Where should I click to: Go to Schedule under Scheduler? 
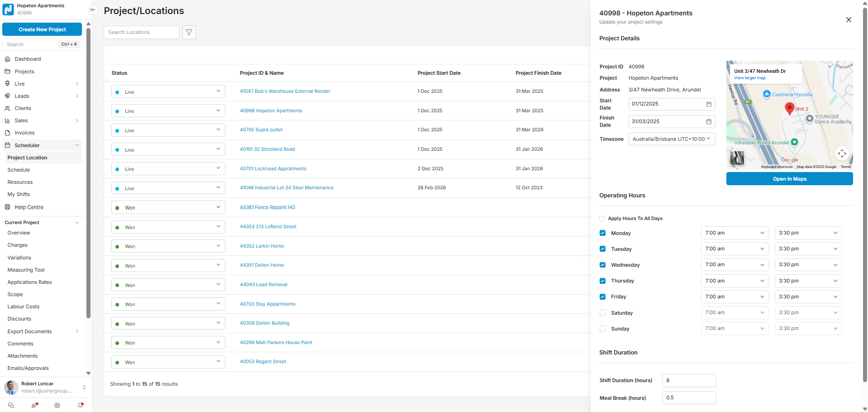click(19, 170)
